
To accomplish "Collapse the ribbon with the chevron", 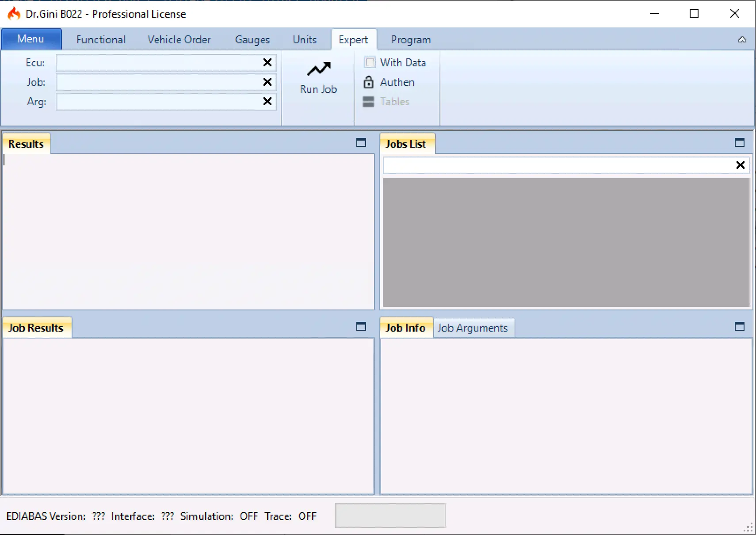I will click(x=742, y=40).
